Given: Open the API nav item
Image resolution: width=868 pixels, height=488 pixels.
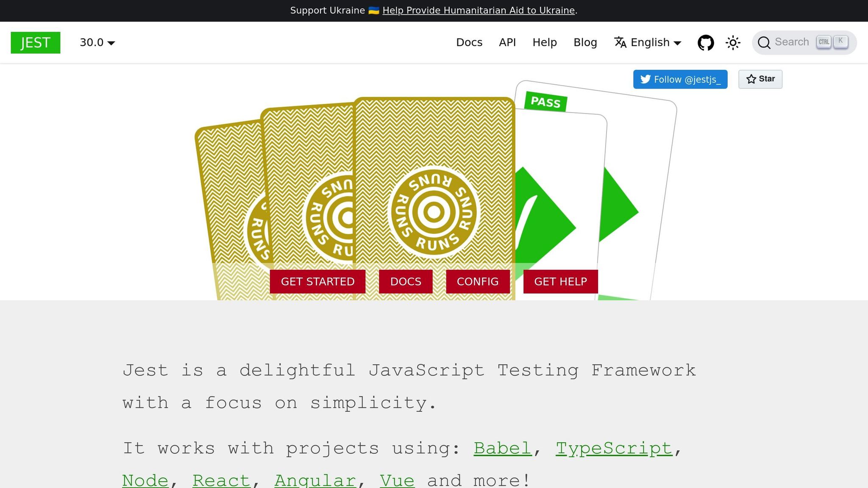Looking at the screenshot, I should click(507, 42).
